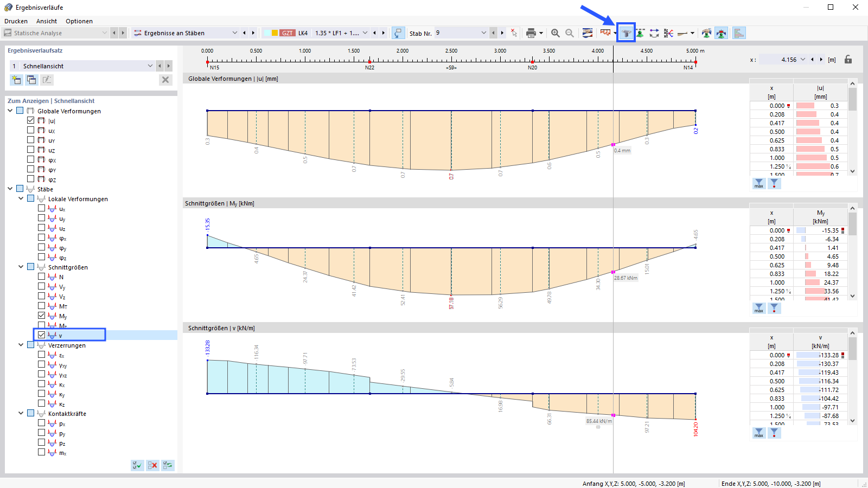
Task: Step to next load combination
Action: tap(384, 33)
